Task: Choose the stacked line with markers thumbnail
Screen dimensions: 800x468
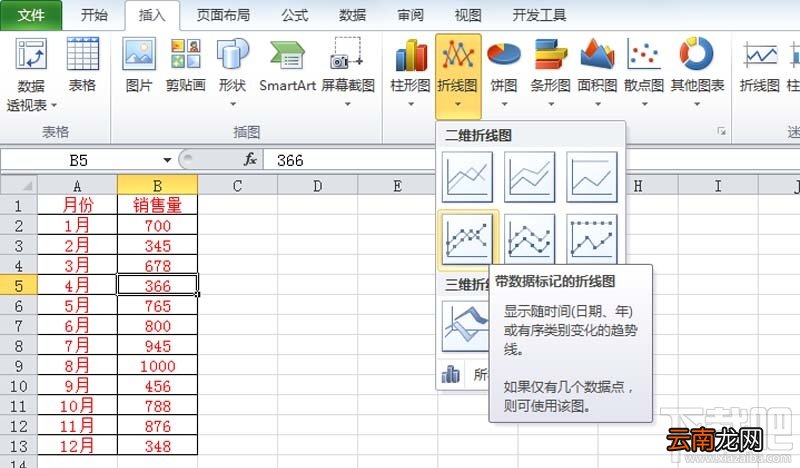Action: (x=530, y=239)
